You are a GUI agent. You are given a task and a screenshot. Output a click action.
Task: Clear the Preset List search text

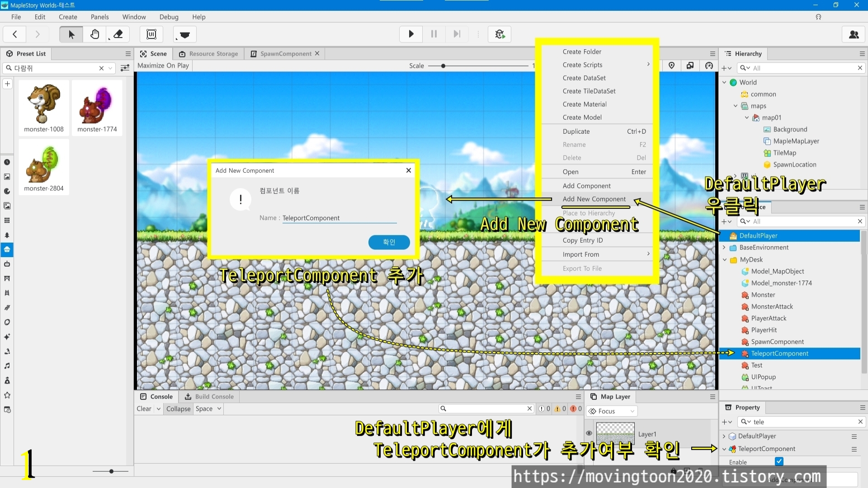[x=101, y=68]
